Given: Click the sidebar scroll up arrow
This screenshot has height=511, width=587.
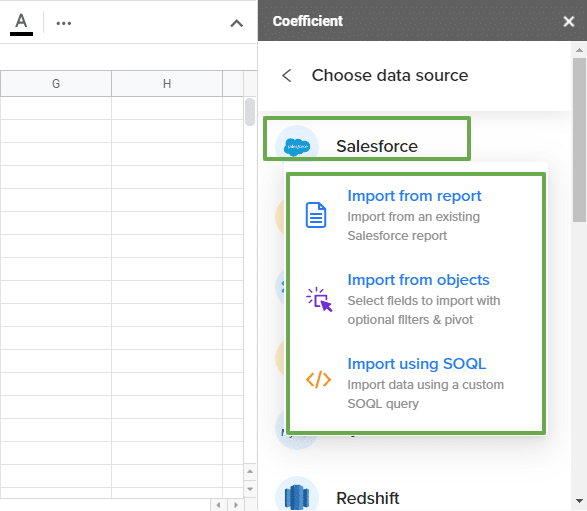Looking at the screenshot, I should 579,50.
